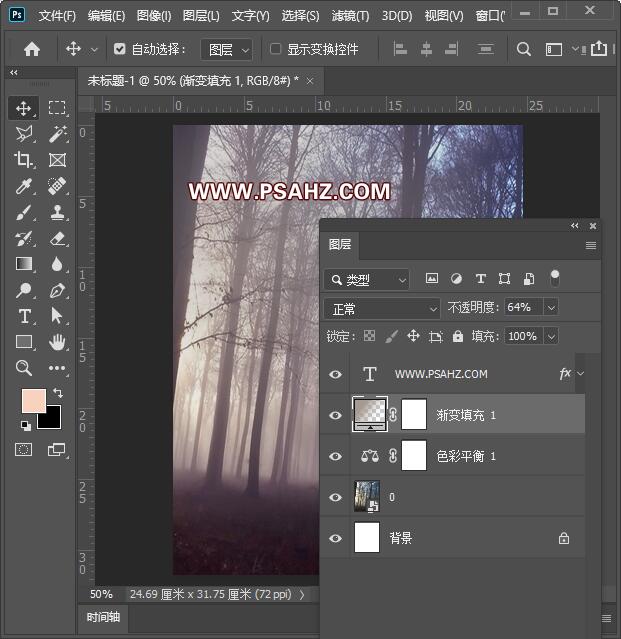The height and width of the screenshot is (639, 621).
Task: Open search magnifier in options bar
Action: (524, 49)
